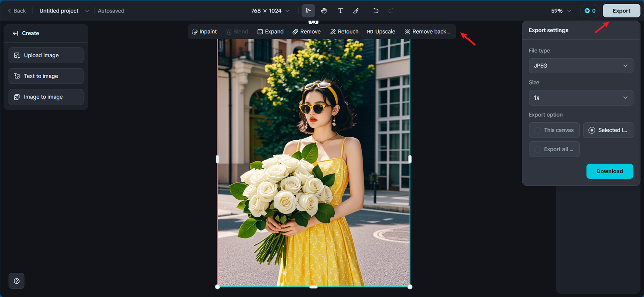Viewport: 644px width, 297px height.
Task: Click the bottom-left corner resize handle
Action: pyautogui.click(x=217, y=287)
